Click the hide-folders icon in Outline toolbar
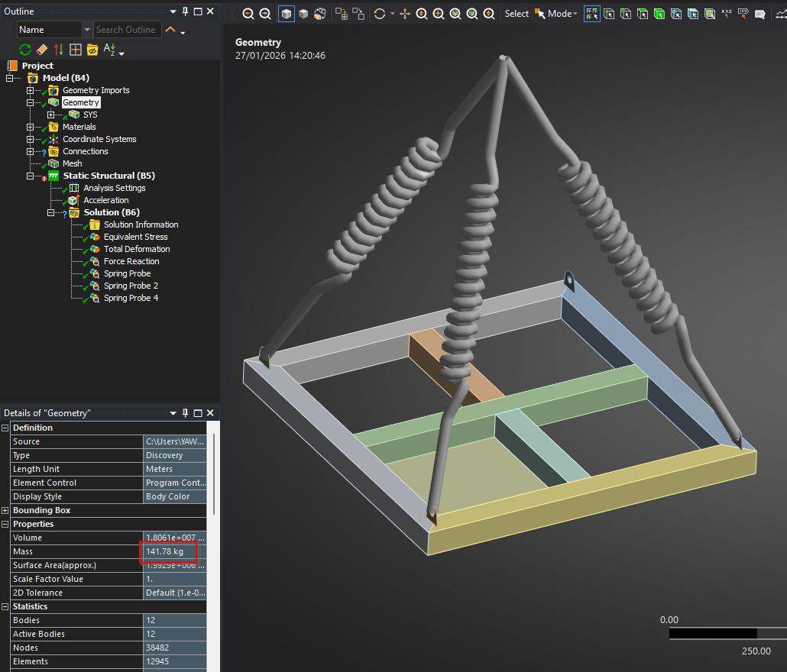Screen dimensions: 787x672 (x=92, y=50)
